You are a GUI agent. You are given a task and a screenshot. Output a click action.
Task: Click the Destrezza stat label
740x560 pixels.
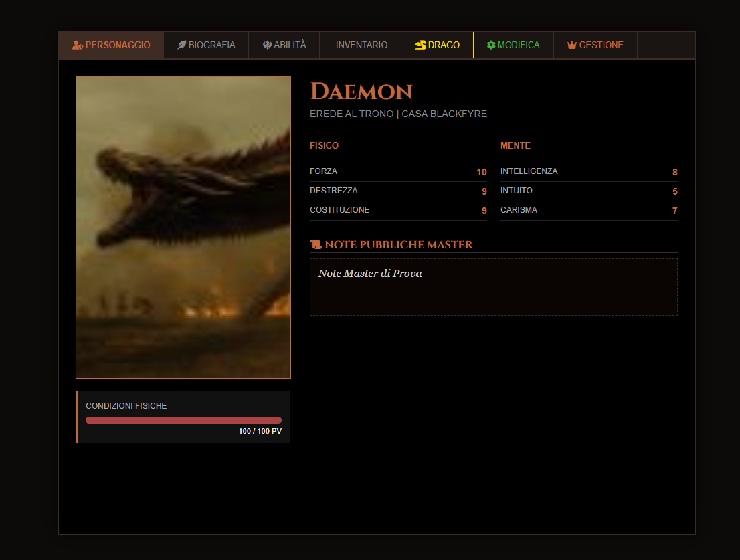[334, 191]
